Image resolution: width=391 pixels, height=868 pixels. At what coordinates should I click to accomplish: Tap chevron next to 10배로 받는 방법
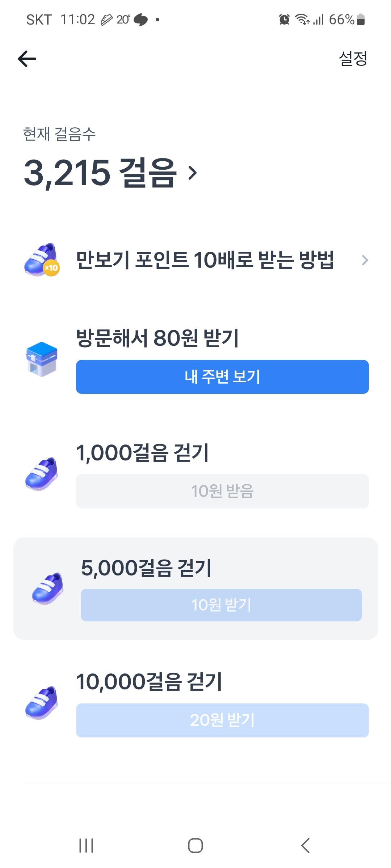(x=365, y=260)
